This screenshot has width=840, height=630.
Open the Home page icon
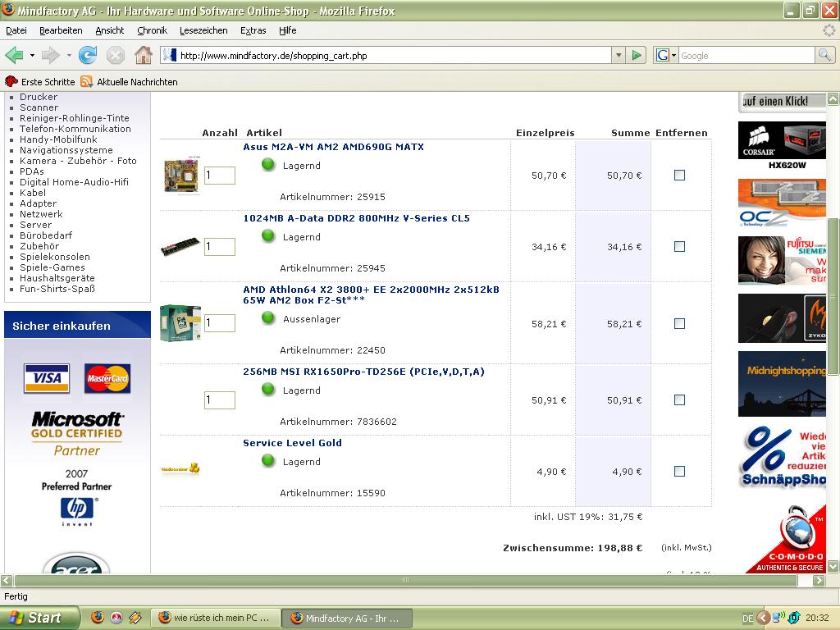tap(143, 55)
